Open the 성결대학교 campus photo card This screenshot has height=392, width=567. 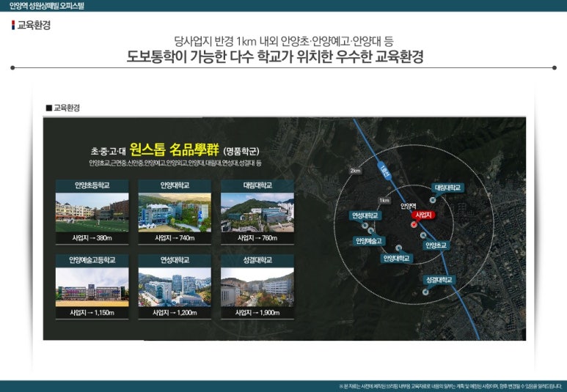tap(257, 287)
